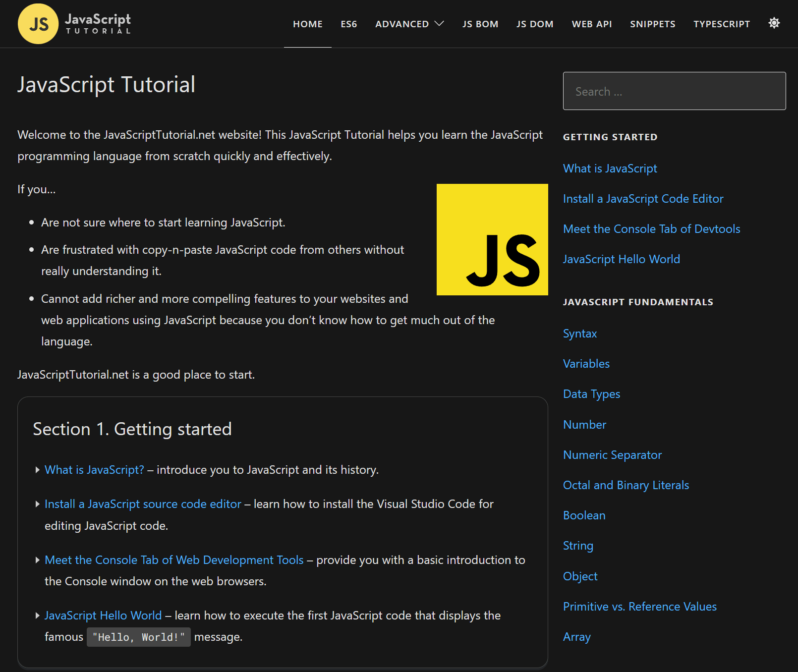
Task: Expand the disclosure triangle beside 'What is JavaScript?'
Action: (38, 470)
